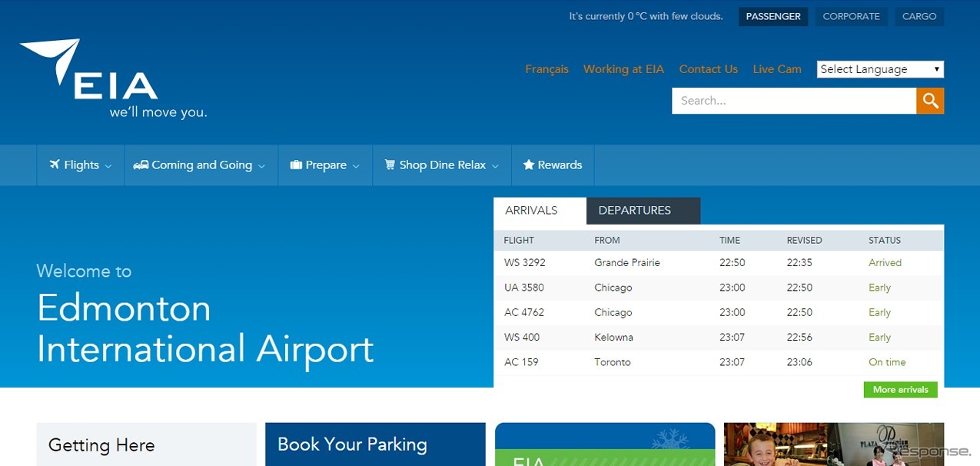This screenshot has height=466, width=980.
Task: Expand the Coming and Going chevron
Action: [x=261, y=166]
